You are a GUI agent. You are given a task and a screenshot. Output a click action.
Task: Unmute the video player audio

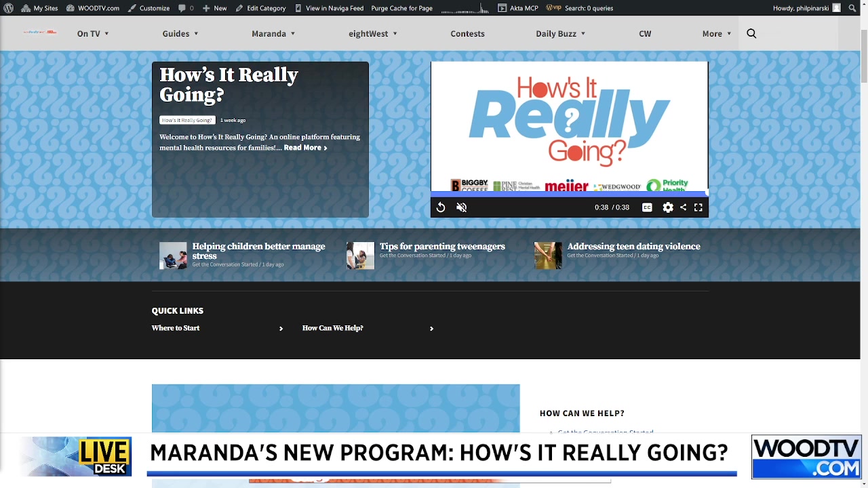pos(461,207)
